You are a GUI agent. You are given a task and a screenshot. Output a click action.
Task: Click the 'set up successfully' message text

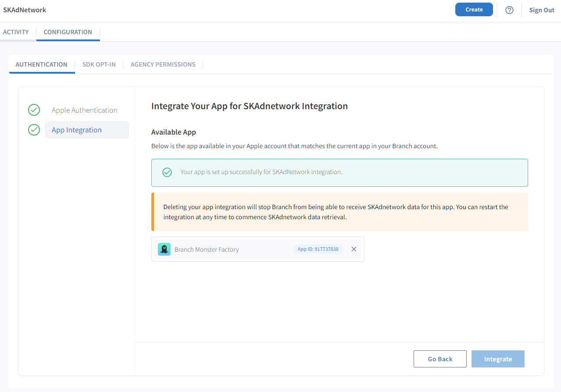point(261,172)
